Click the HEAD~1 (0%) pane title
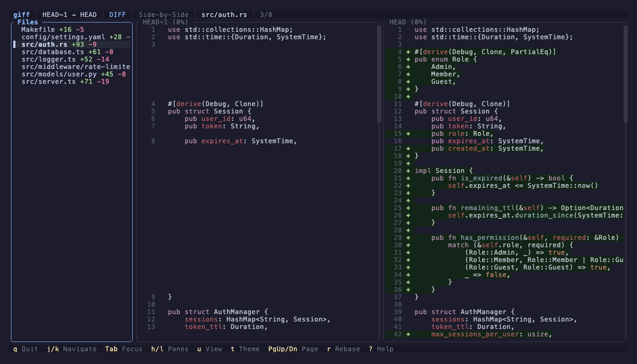This screenshot has width=637, height=364. [166, 22]
